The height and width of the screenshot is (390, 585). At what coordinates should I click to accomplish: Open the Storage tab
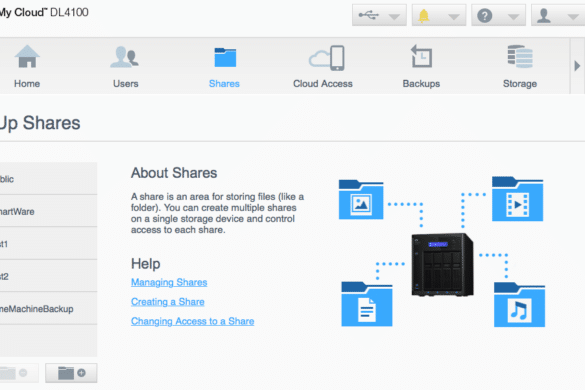click(x=520, y=66)
